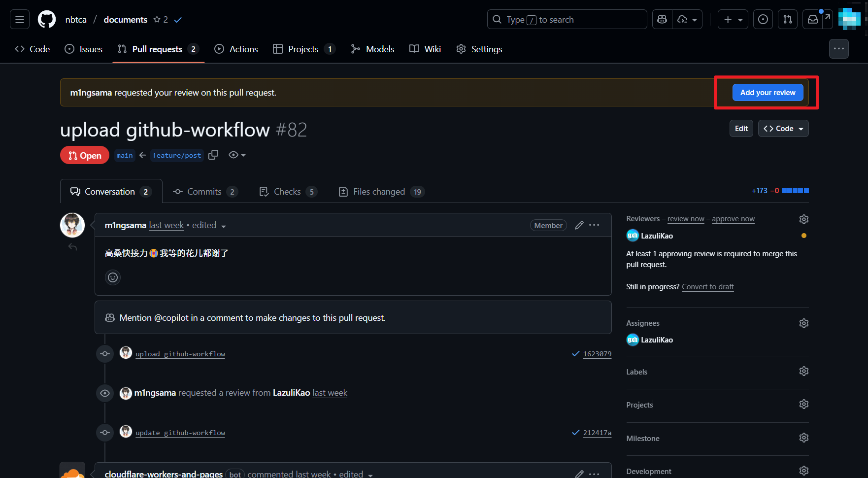Open the hamburger navigation menu
Image resolution: width=868 pixels, height=478 pixels.
click(x=20, y=20)
